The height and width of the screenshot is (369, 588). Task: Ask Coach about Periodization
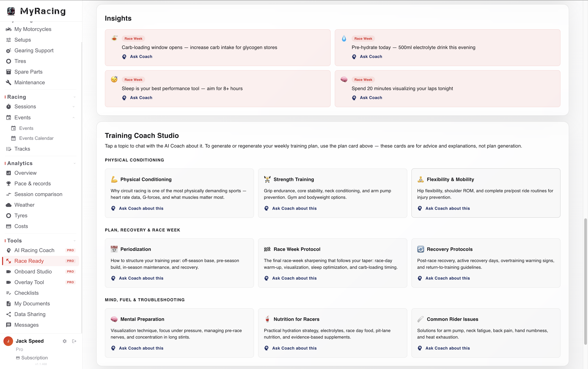click(137, 278)
